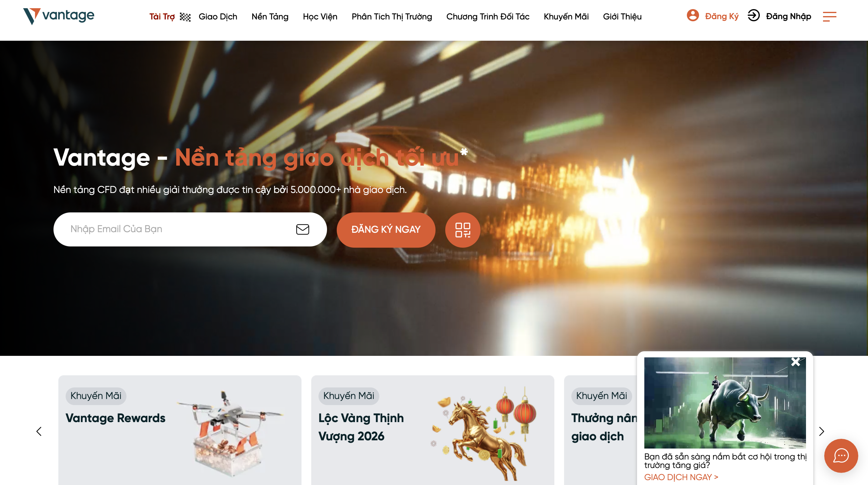Click the envelope icon in email field
The image size is (868, 485).
coord(303,229)
